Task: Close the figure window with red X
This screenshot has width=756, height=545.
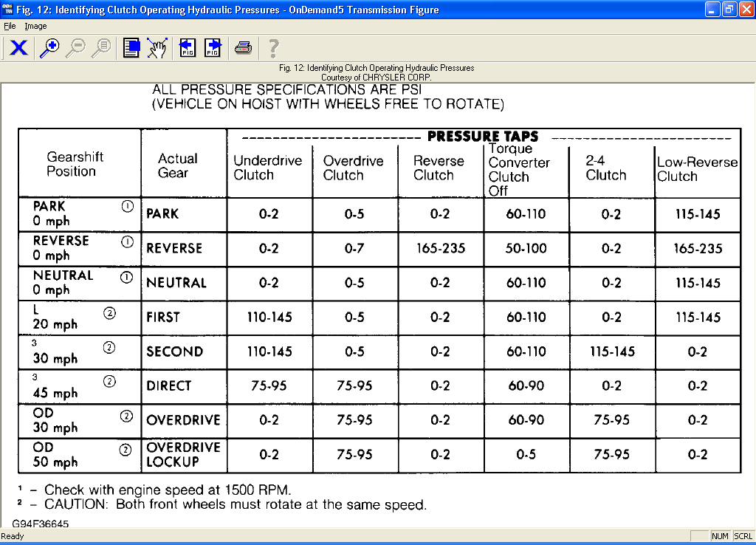Action: 746,9
